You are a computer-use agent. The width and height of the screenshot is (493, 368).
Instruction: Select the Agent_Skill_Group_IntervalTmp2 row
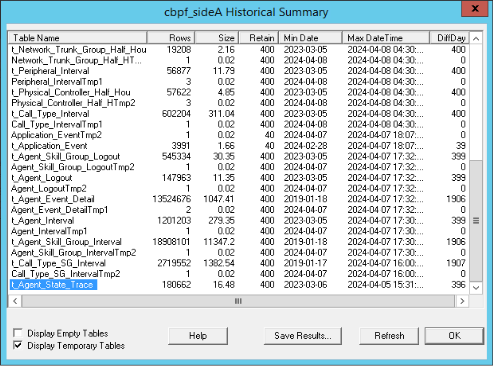239,252
